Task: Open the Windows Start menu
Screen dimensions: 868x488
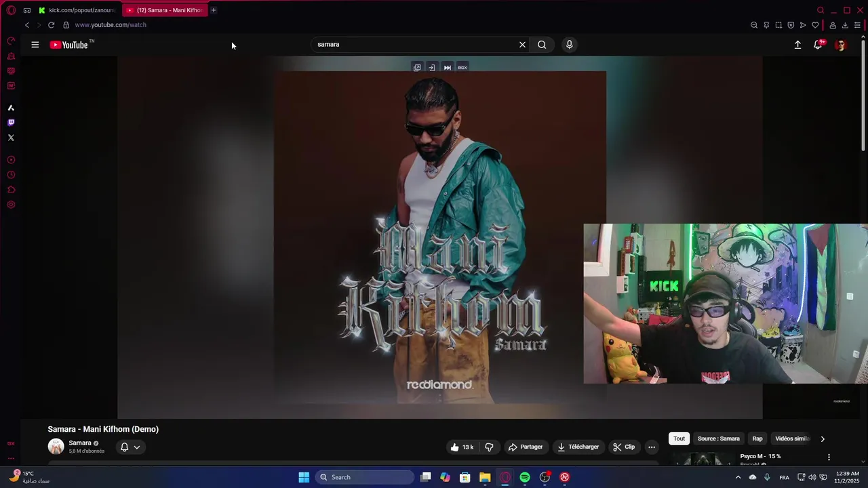Action: pos(304,477)
